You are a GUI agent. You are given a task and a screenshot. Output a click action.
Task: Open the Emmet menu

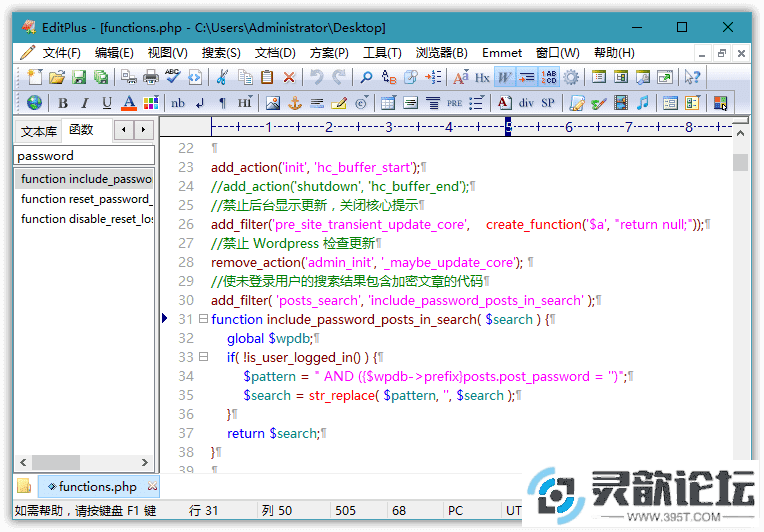point(502,53)
